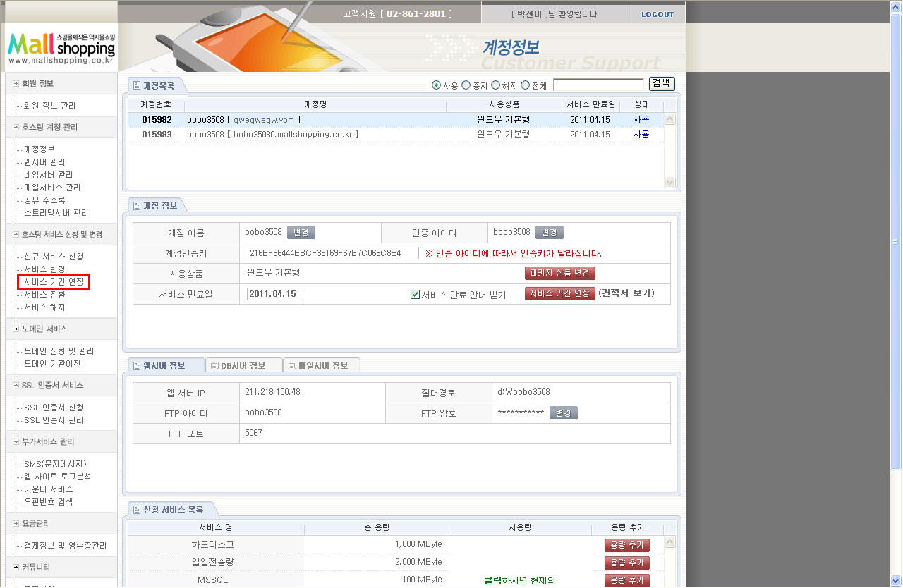Click the 신청 서비스 목록 tab header
The height and width of the screenshot is (588, 903).
click(x=171, y=509)
